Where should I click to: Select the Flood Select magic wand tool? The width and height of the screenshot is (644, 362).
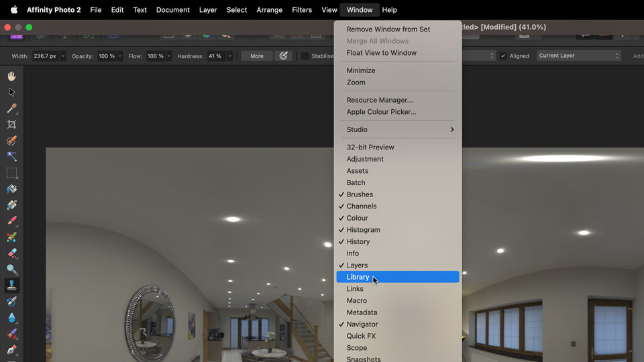(11, 156)
